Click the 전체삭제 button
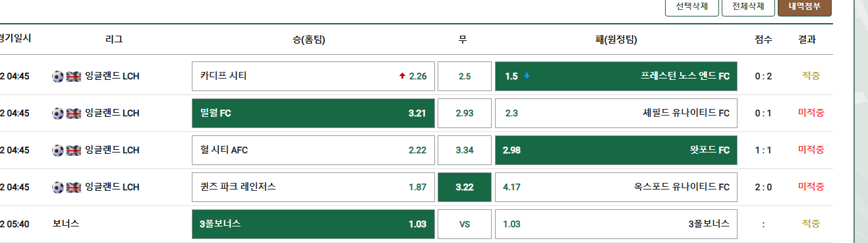Viewport: 868px width, 243px height. tap(747, 7)
